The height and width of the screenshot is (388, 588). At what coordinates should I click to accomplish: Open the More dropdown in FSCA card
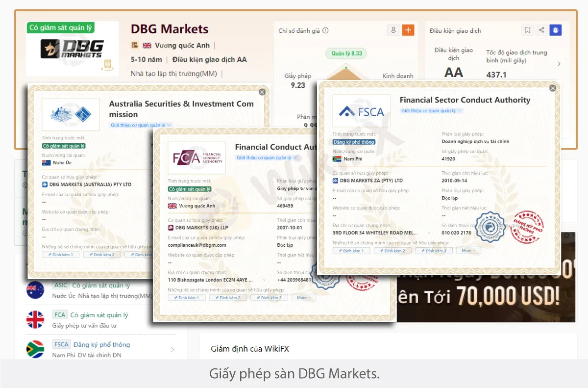[x=469, y=251]
